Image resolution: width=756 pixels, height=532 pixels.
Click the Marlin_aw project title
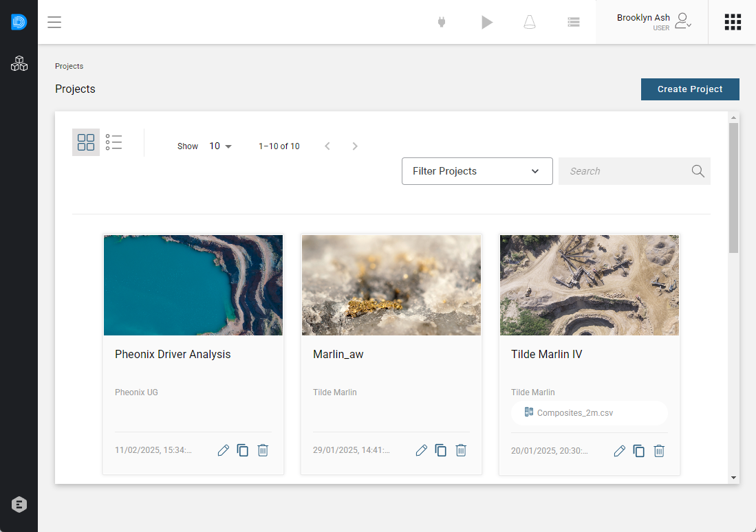click(x=338, y=354)
